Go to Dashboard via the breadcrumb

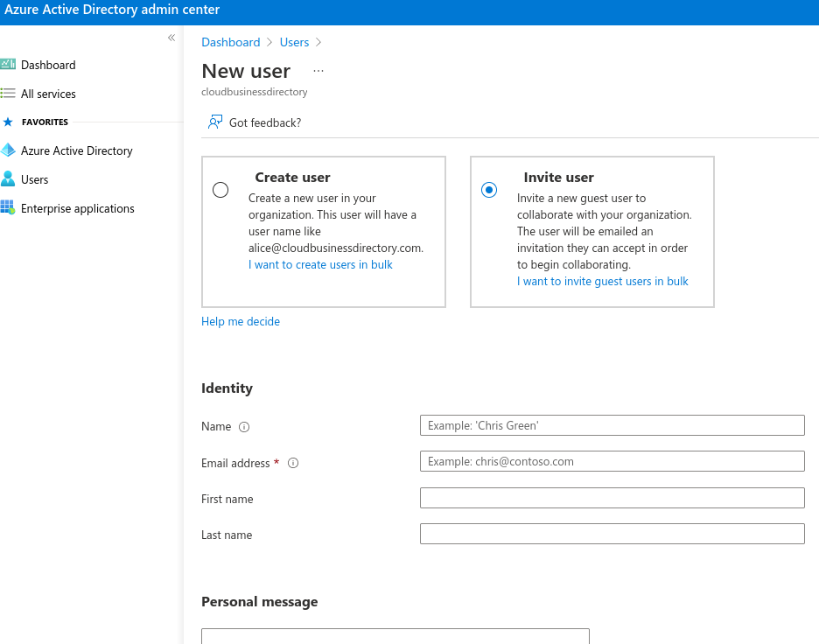click(231, 42)
